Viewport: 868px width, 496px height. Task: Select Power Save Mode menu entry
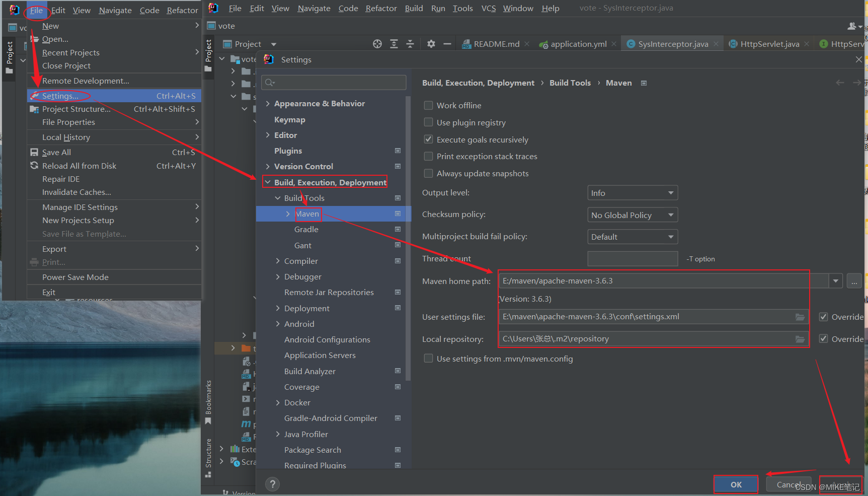pos(114,277)
